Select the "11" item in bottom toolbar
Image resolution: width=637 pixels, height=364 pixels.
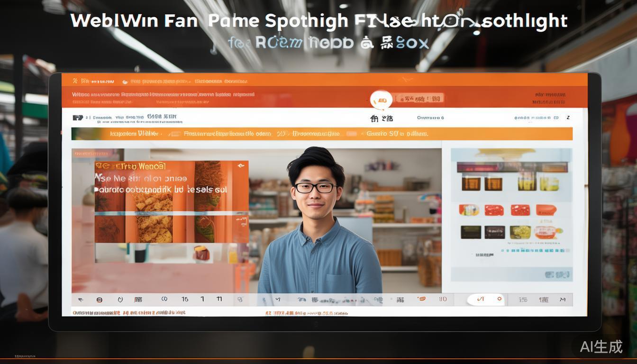click(x=219, y=299)
